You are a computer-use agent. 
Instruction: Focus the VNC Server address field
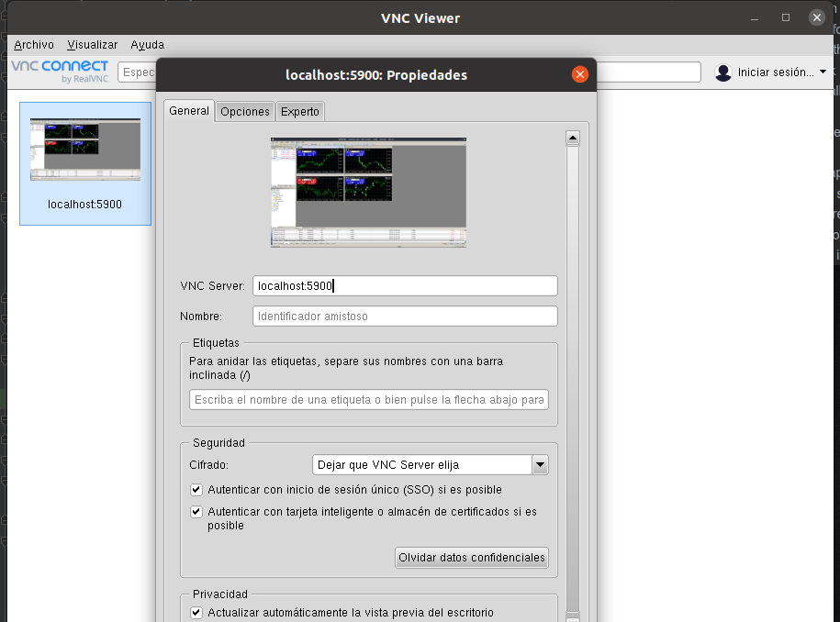point(405,286)
